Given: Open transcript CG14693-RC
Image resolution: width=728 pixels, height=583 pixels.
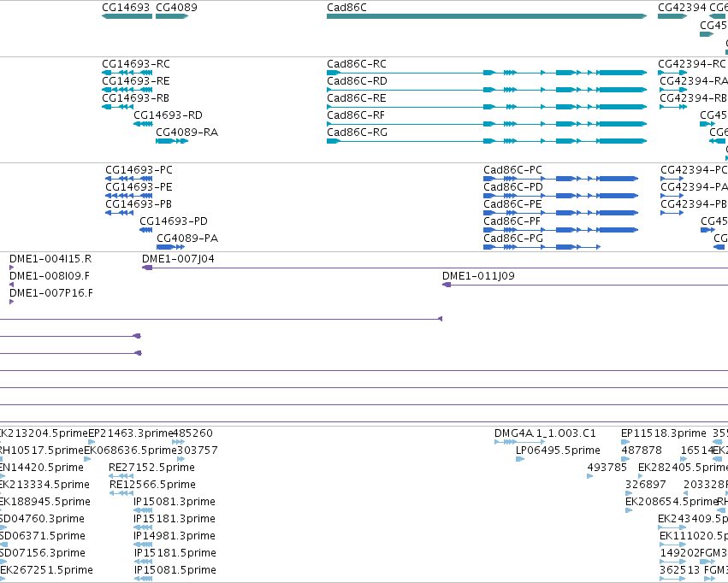Looking at the screenshot, I should (136, 64).
